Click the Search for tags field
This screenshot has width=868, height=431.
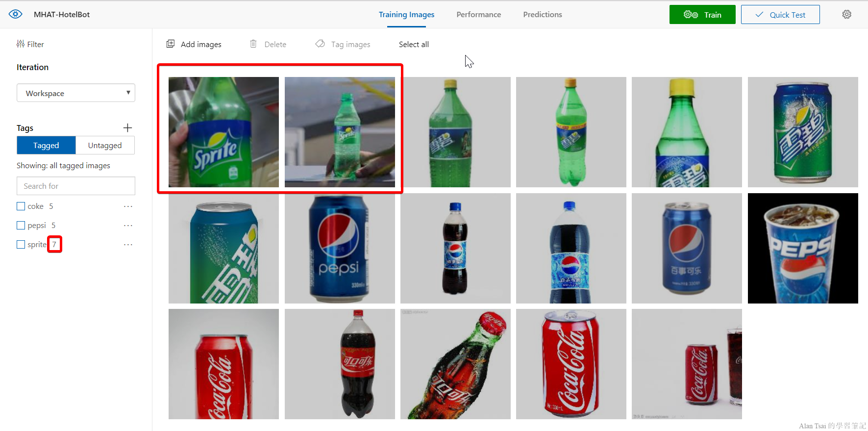click(76, 186)
